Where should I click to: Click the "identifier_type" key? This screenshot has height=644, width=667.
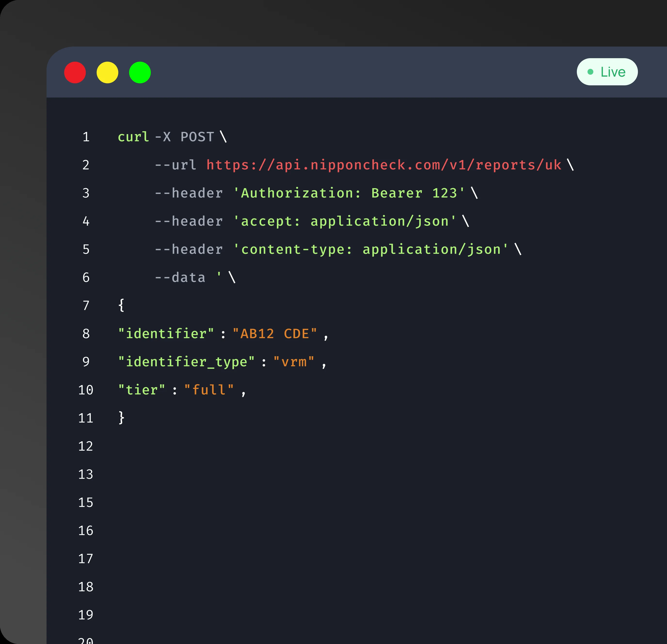coord(186,362)
